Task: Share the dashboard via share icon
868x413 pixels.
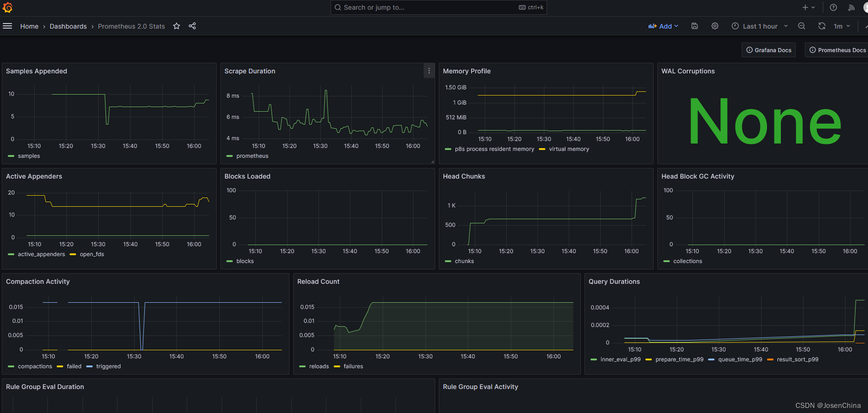Action: (x=192, y=26)
